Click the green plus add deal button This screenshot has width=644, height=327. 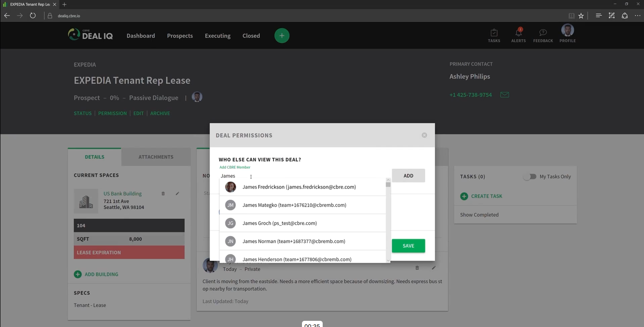coord(282,36)
